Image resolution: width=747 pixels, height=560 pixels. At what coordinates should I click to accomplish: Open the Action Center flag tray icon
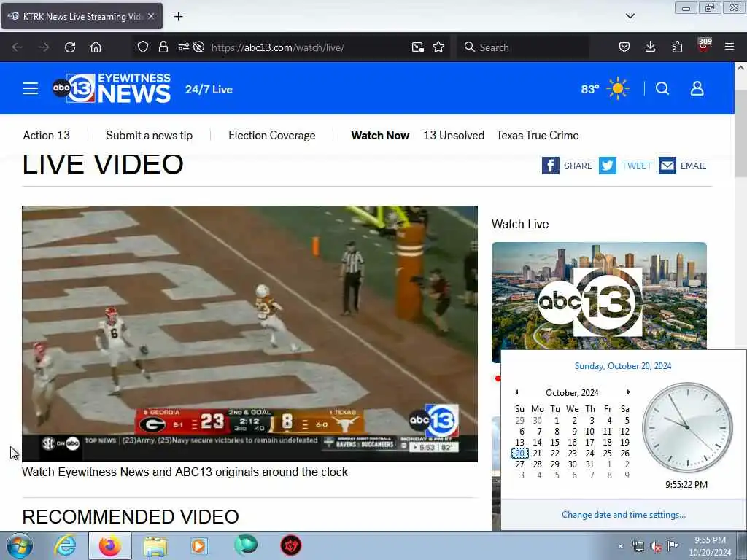[673, 546]
